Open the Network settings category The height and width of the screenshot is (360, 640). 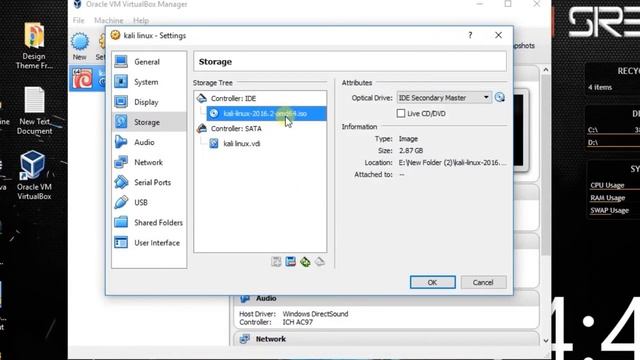point(149,162)
